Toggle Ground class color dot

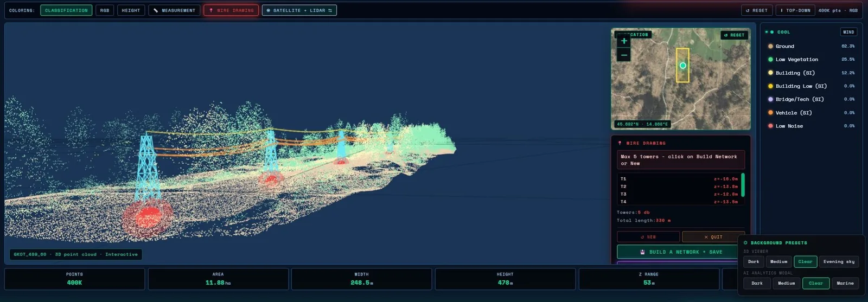pos(770,46)
